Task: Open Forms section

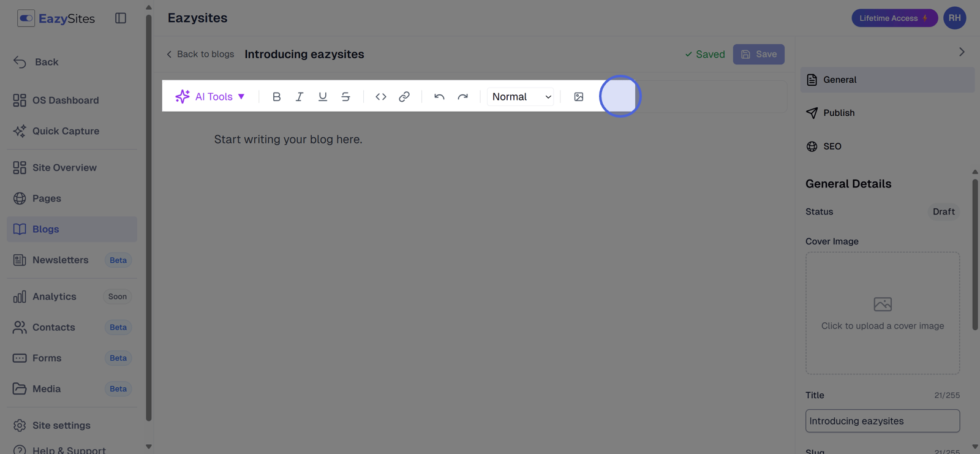Action: click(72, 358)
